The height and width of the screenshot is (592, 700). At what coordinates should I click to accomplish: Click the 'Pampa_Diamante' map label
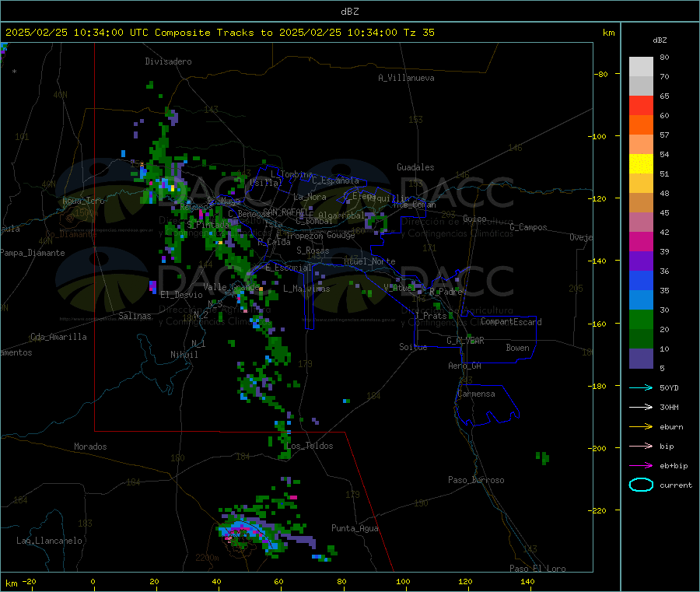click(x=33, y=253)
